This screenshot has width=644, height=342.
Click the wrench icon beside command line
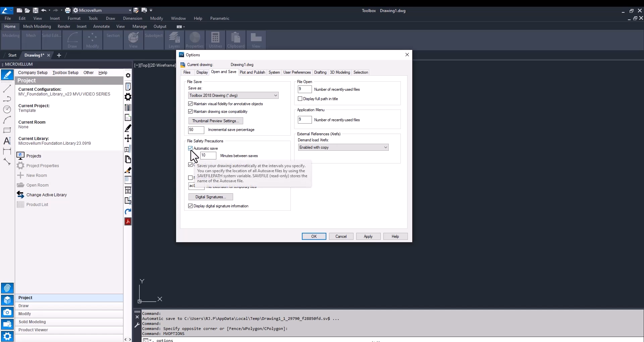[x=137, y=325]
